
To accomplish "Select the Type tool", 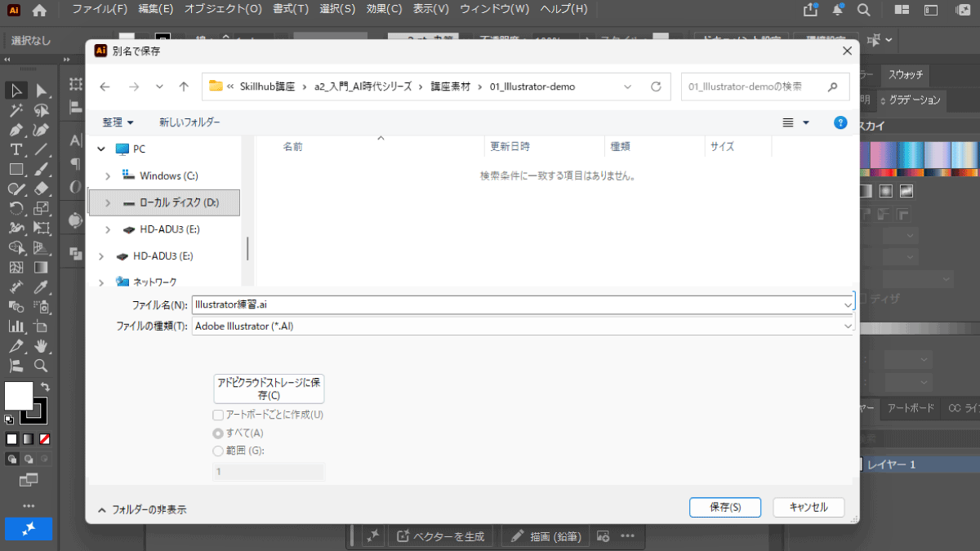I will coord(16,149).
